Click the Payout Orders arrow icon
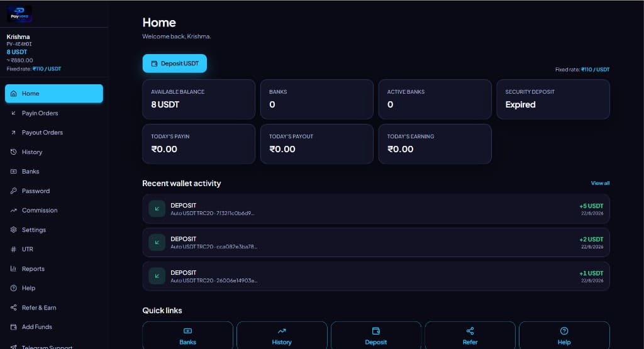This screenshot has height=349, width=644. tap(14, 133)
